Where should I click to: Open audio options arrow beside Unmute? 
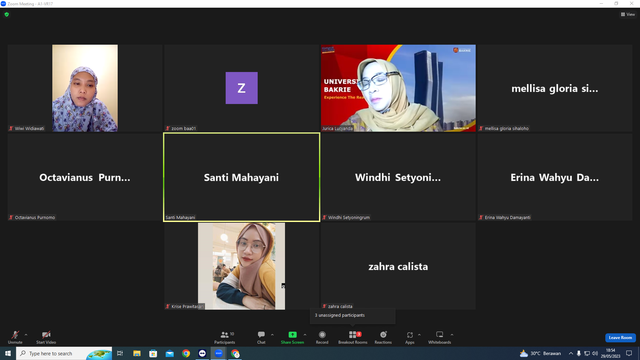coord(26,335)
